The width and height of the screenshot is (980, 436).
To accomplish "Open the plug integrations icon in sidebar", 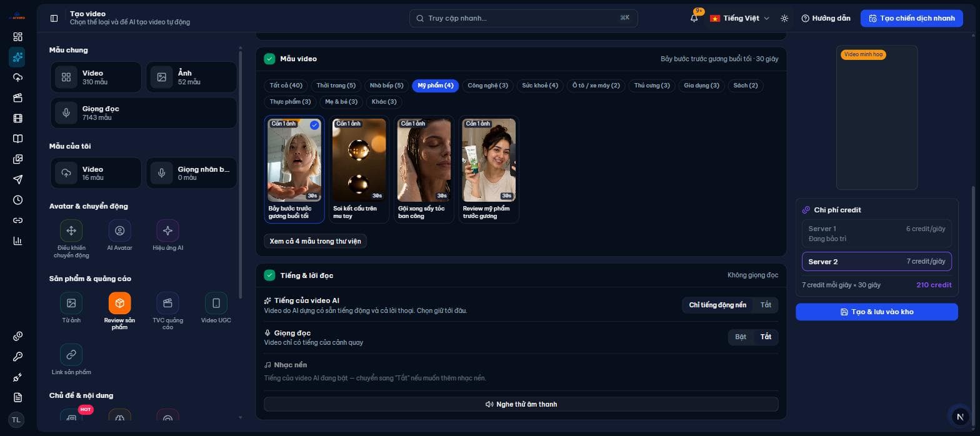I will coord(17,377).
